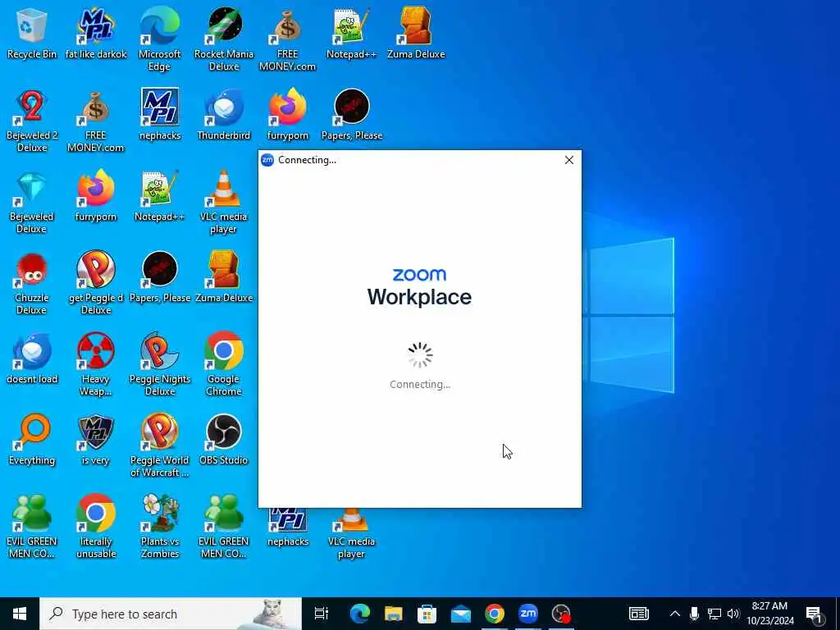Select the furryporn shortcut beside Thunderbird
This screenshot has width=840, height=630.
tap(288, 115)
